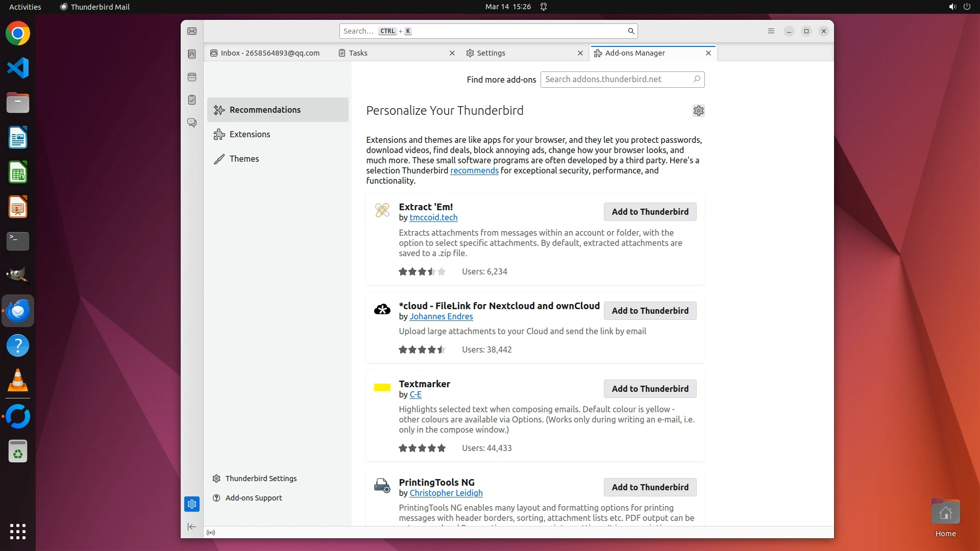Add Textmarker to Thunderbird
The image size is (980, 551).
[650, 389]
